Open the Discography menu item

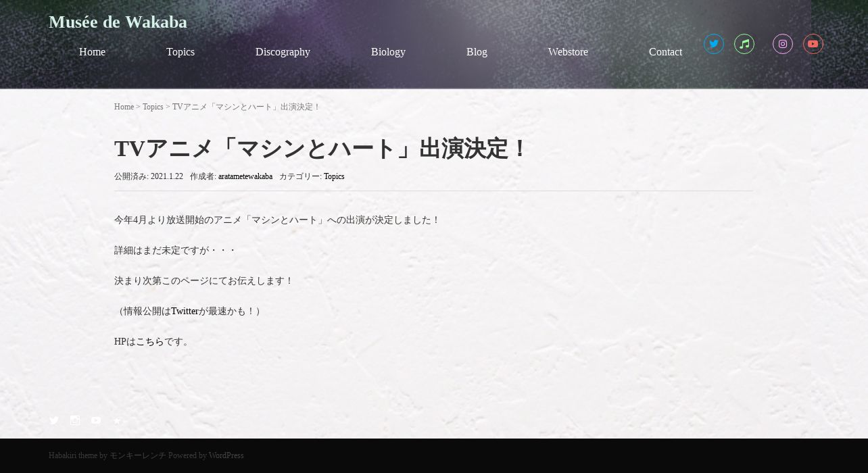pyautogui.click(x=283, y=52)
